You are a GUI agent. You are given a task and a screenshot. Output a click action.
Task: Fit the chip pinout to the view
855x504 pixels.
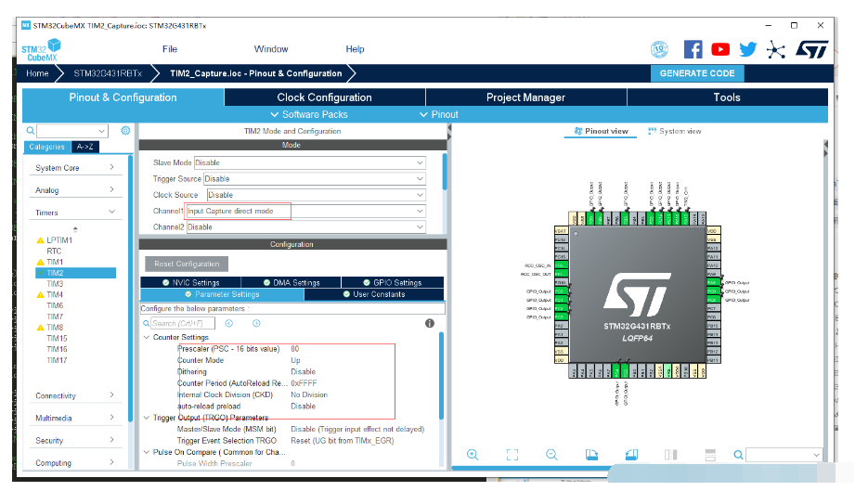[x=512, y=455]
